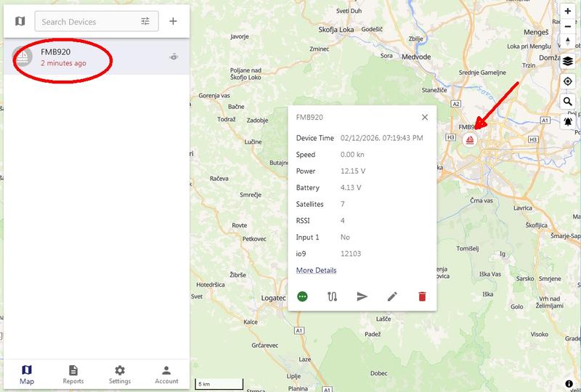This screenshot has height=392, width=581.
Task: Zoom in on the map
Action: (x=568, y=11)
